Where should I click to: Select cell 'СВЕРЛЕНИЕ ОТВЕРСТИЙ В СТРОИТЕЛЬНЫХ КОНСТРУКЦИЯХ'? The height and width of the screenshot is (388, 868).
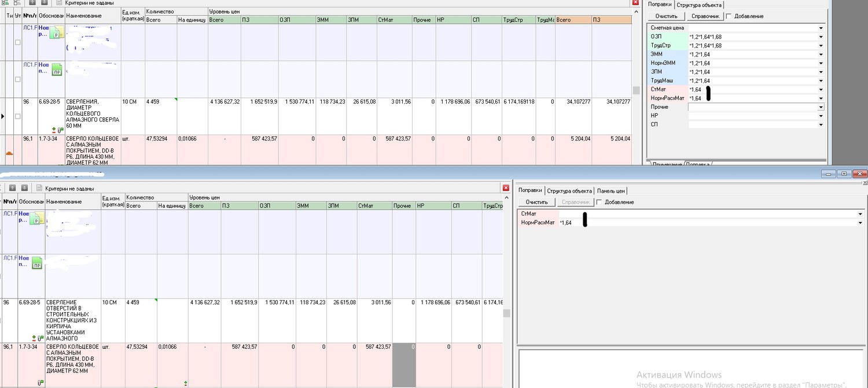(x=73, y=321)
